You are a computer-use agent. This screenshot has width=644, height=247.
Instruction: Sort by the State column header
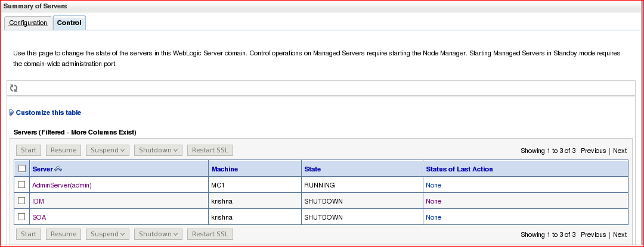[312, 169]
